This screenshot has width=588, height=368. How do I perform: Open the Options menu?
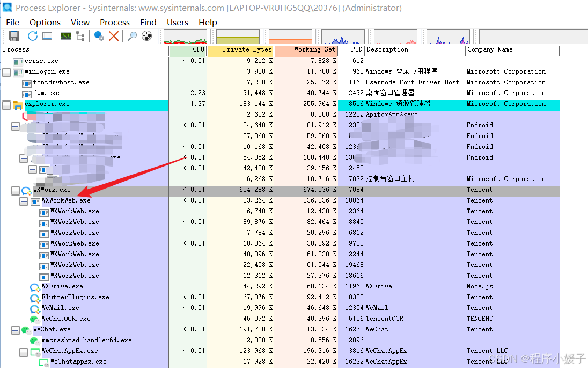[x=45, y=23]
